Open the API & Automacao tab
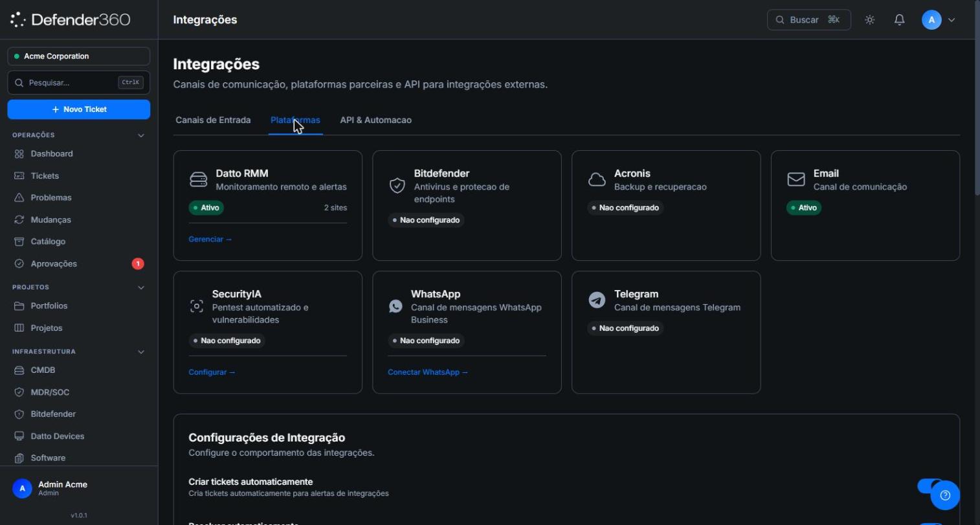980x525 pixels. [376, 120]
